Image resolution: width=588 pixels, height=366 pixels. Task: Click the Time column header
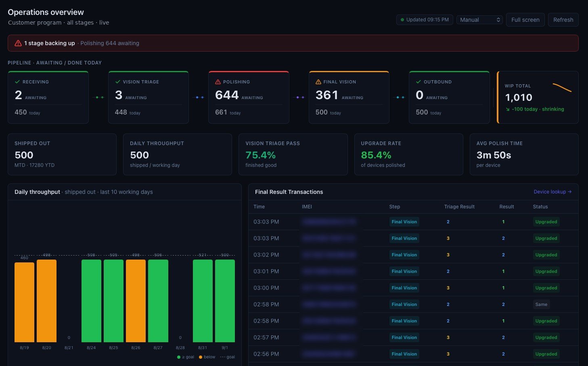coord(259,207)
